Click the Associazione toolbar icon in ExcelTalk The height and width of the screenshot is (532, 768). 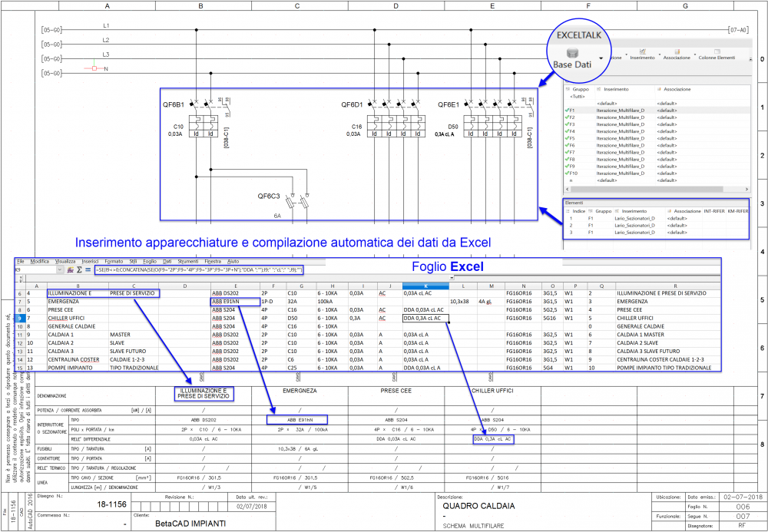click(x=677, y=51)
